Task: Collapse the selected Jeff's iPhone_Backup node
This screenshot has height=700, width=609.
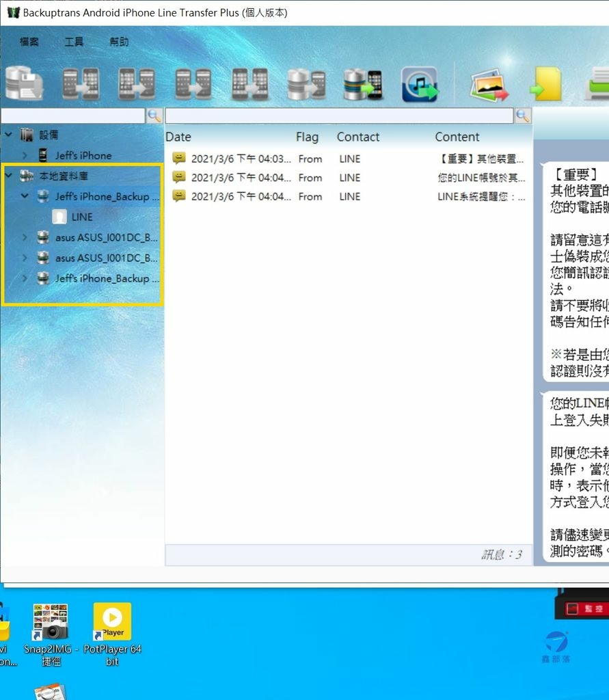Action: click(25, 196)
